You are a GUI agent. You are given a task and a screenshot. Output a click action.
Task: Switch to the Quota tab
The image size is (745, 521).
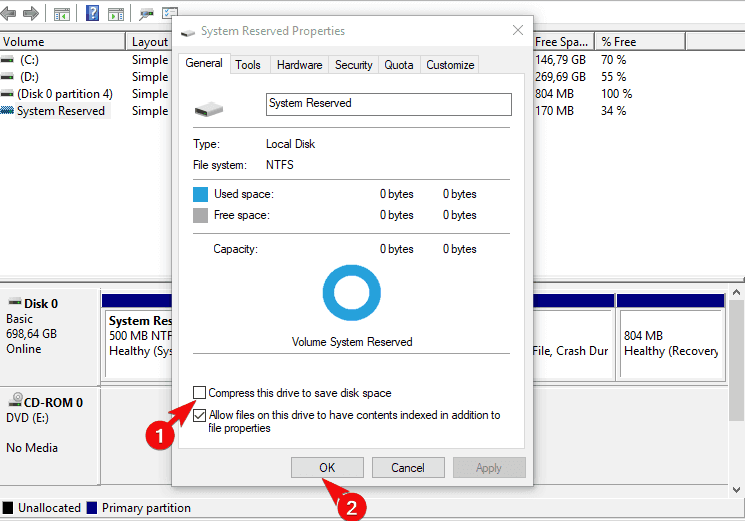pyautogui.click(x=399, y=65)
